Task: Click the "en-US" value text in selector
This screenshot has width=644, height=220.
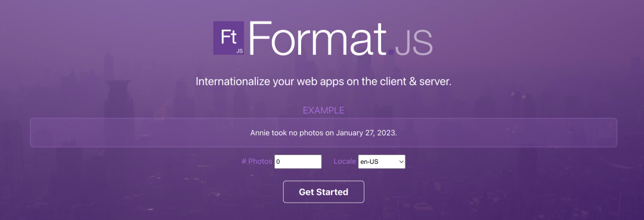Action: 369,162
